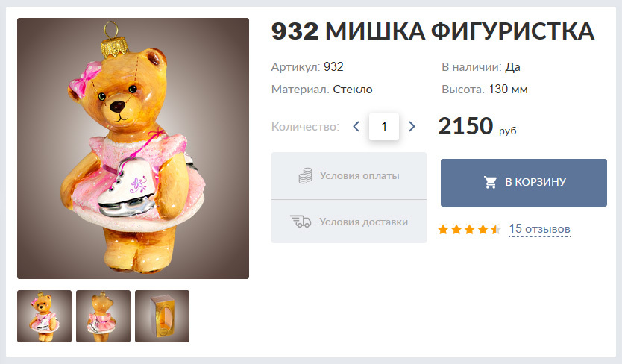Click the second rating star
622x364 pixels.
[456, 230]
